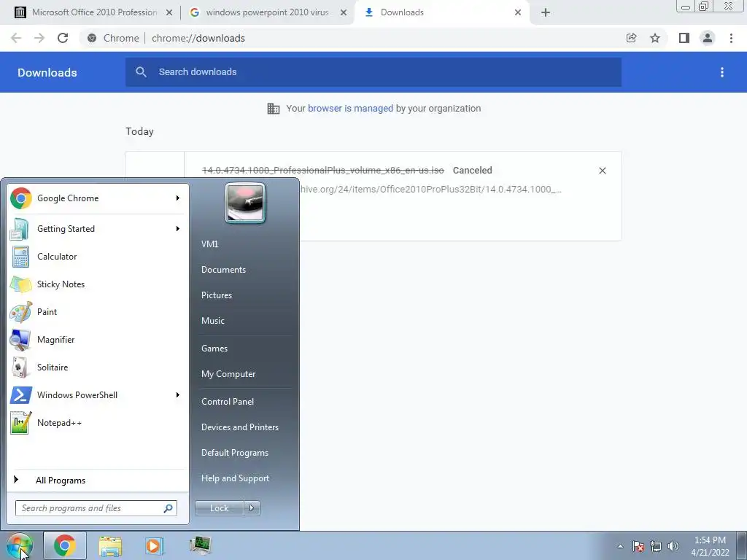Viewport: 747px width, 560px height.
Task: Expand Windows PowerShell jump list arrow
Action: pos(178,394)
